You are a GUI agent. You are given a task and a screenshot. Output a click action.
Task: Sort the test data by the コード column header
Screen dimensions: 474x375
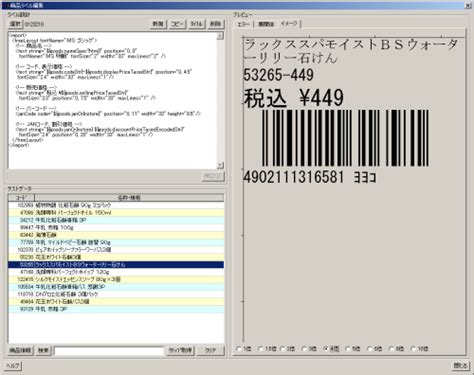tap(21, 198)
